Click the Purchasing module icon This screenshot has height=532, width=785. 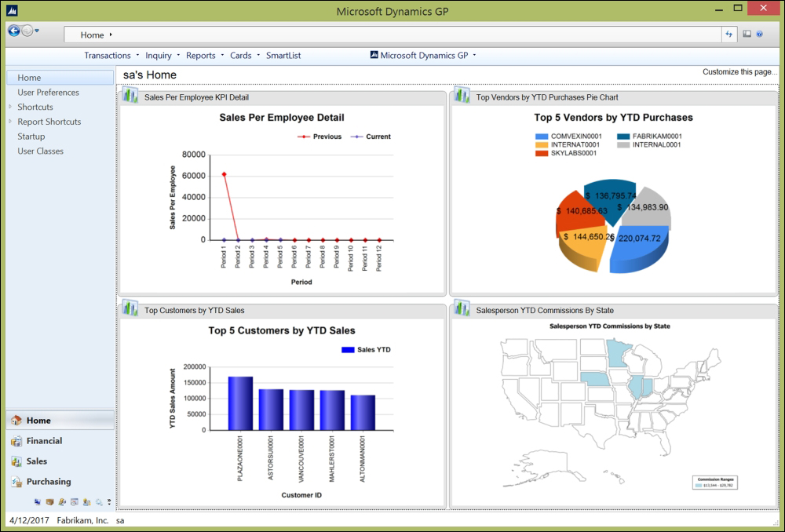pos(16,482)
